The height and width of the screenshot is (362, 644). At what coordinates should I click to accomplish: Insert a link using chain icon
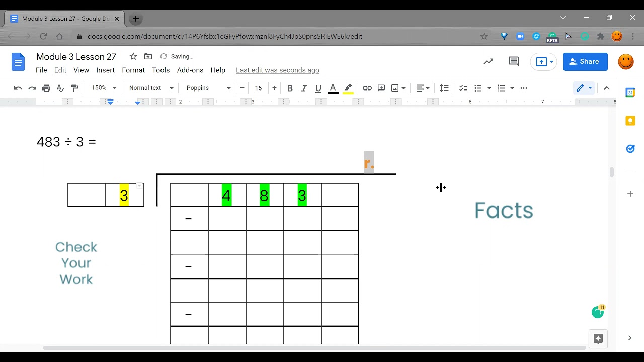367,88
